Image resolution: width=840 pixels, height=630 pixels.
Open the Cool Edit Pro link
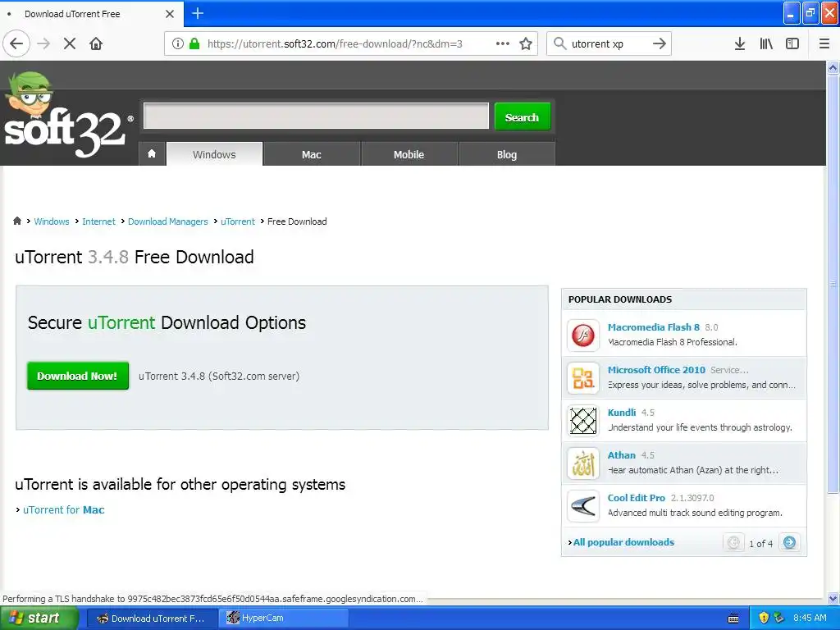(x=637, y=498)
